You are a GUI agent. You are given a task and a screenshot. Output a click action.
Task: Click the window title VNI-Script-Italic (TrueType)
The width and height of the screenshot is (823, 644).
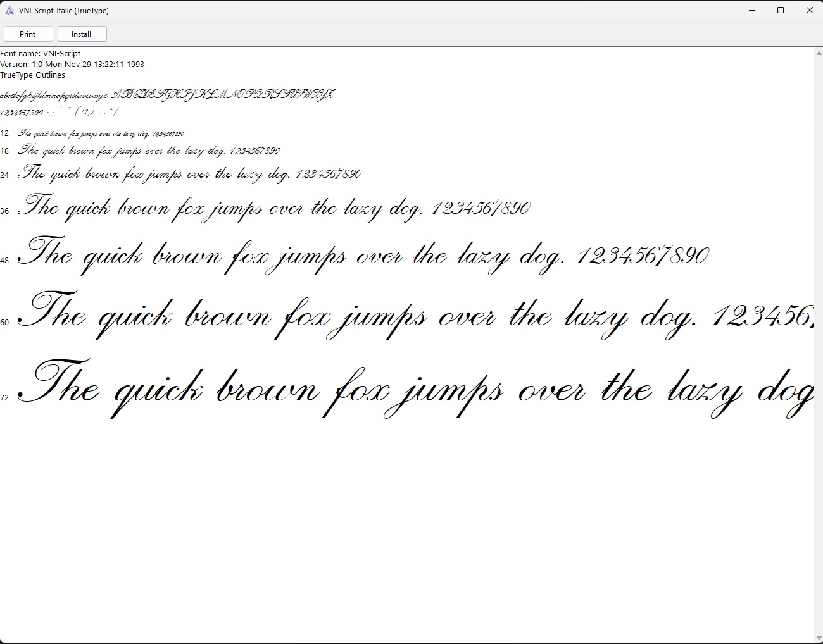click(x=64, y=11)
